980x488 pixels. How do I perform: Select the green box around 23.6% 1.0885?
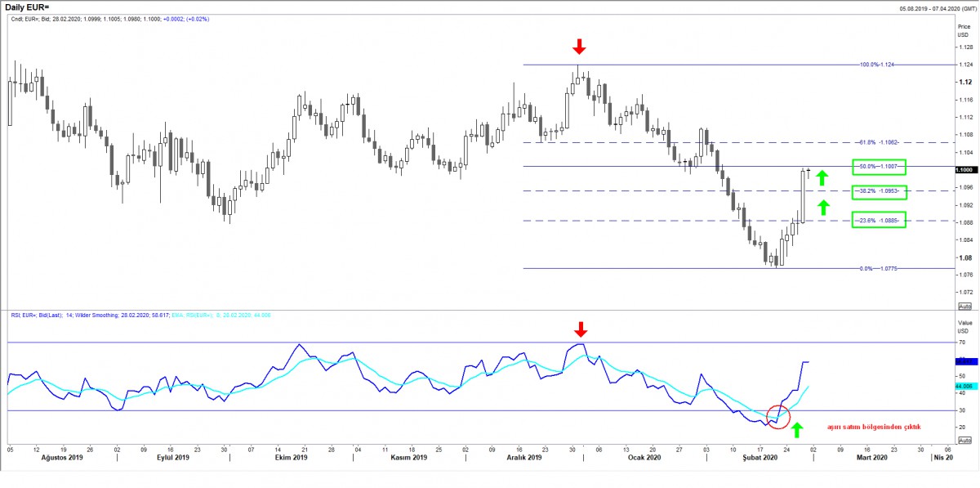[x=879, y=220]
